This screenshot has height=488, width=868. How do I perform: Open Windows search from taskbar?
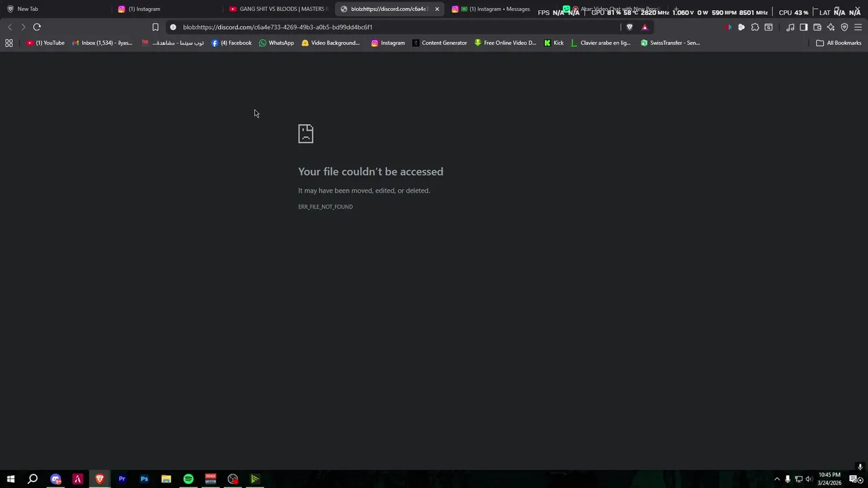pos(33,479)
